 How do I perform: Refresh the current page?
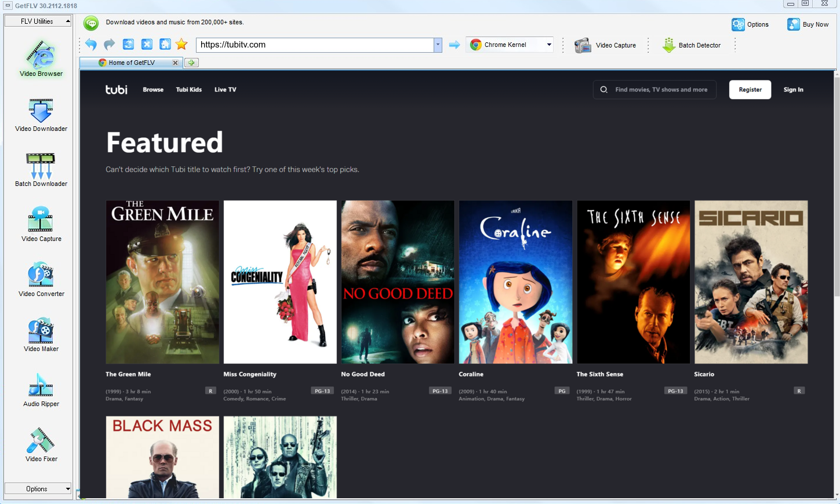(x=128, y=45)
